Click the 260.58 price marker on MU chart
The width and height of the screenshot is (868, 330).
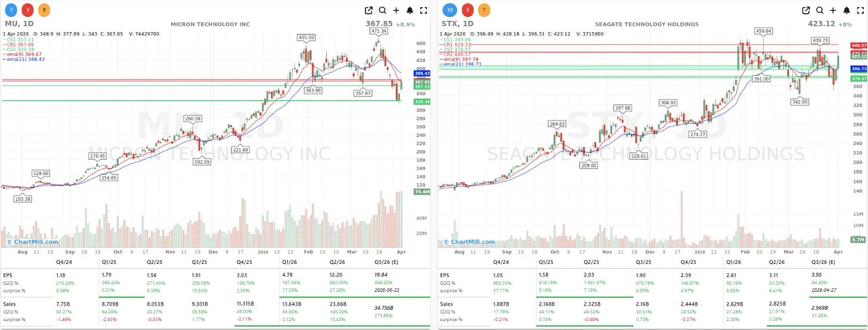pos(193,119)
